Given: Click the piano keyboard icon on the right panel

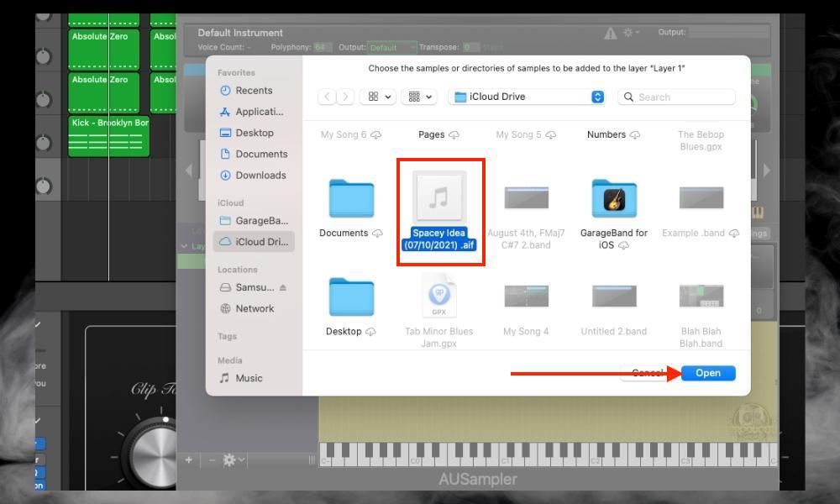Looking at the screenshot, I should click(759, 211).
